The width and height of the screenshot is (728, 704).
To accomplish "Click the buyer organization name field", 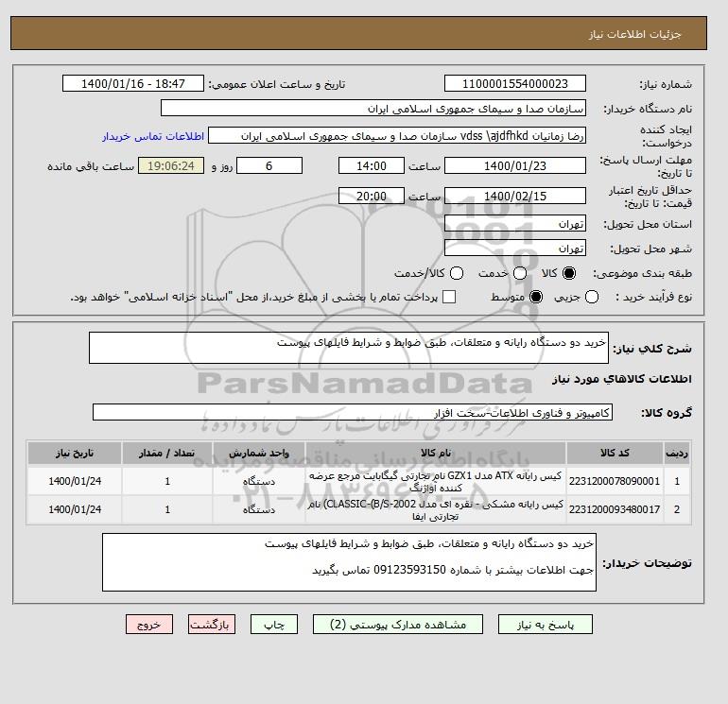I will (373, 108).
